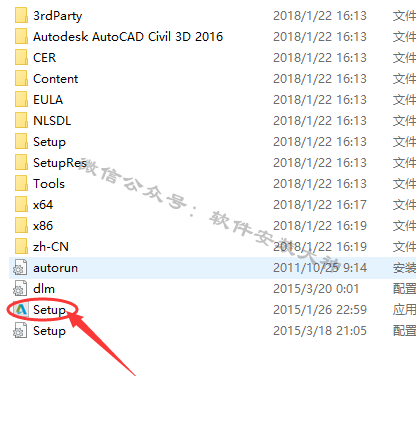This screenshot has width=416, height=437.
Task: Click the Content folder entry
Action: (55, 79)
